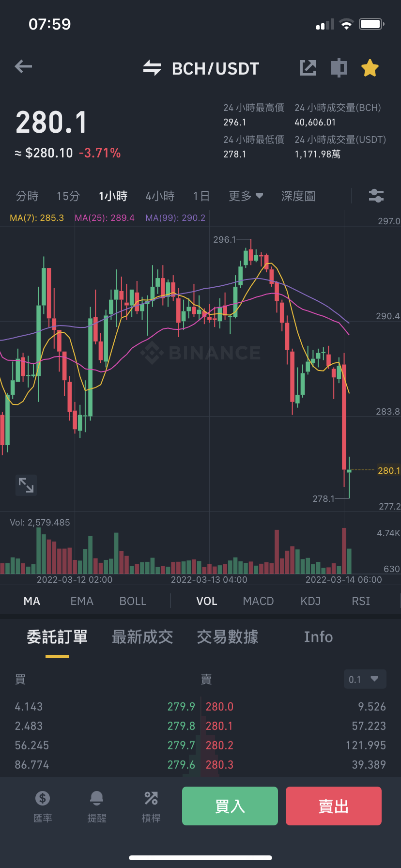Tap the green 買入 button

point(230,806)
